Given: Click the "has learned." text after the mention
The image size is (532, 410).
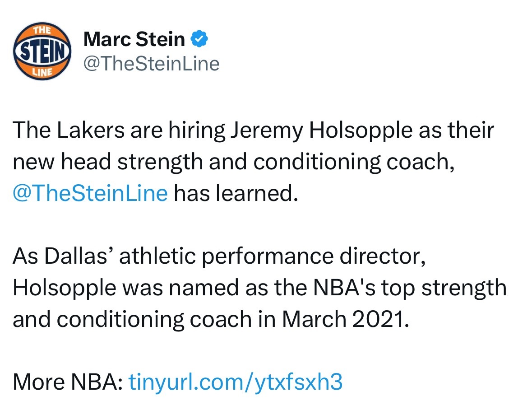Looking at the screenshot, I should tap(236, 193).
